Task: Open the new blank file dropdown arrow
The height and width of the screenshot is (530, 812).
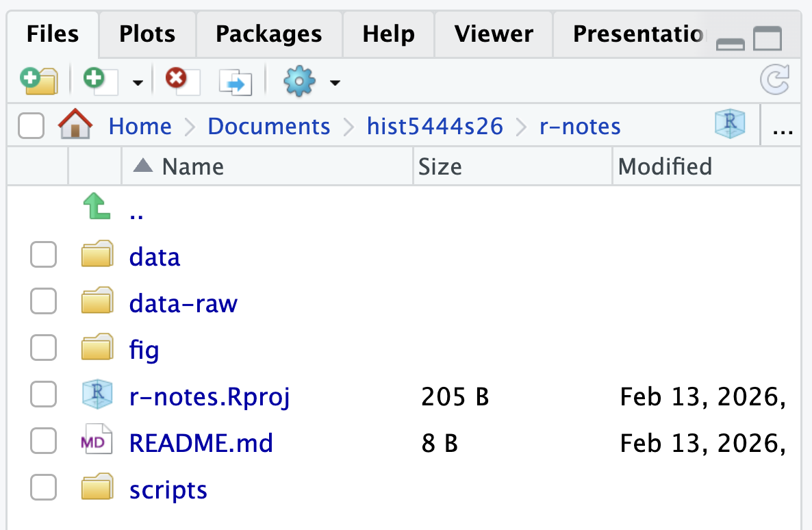Action: (x=137, y=81)
